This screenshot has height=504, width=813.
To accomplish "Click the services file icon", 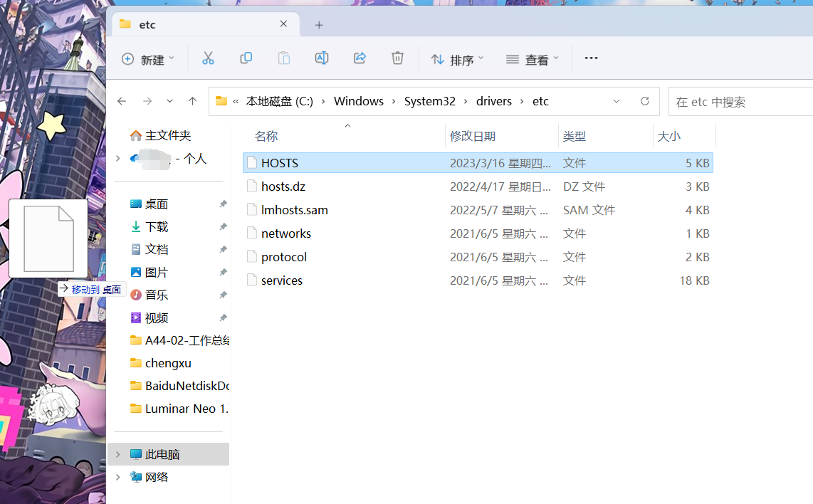I will [252, 280].
